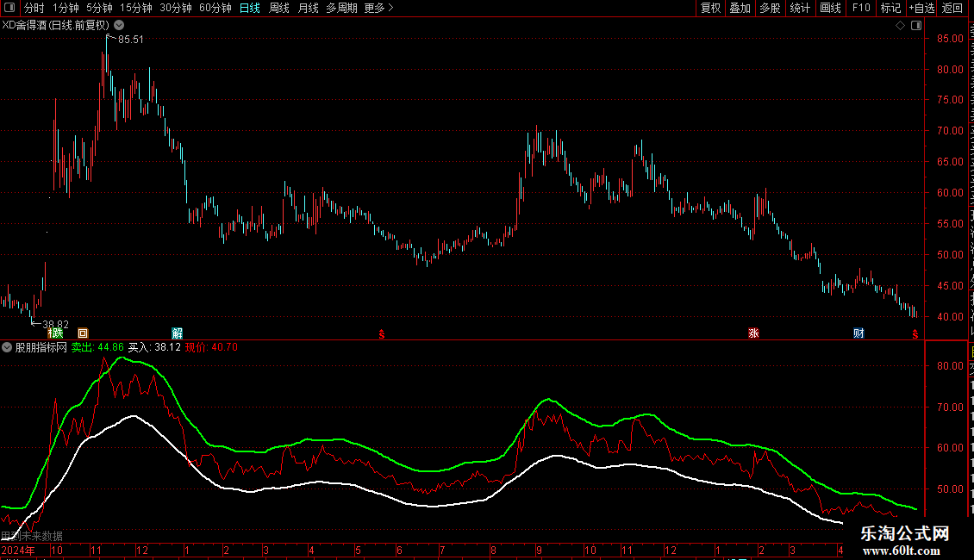Click the diamond icon in main chart
Screen dimensions: 974x560
(x=900, y=26)
